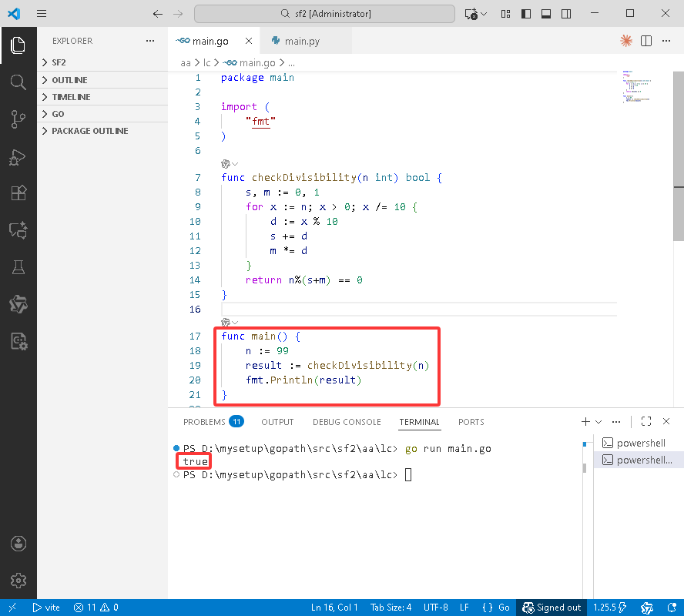Close the main.go tab
Screen dimensions: 684x616
(x=249, y=41)
